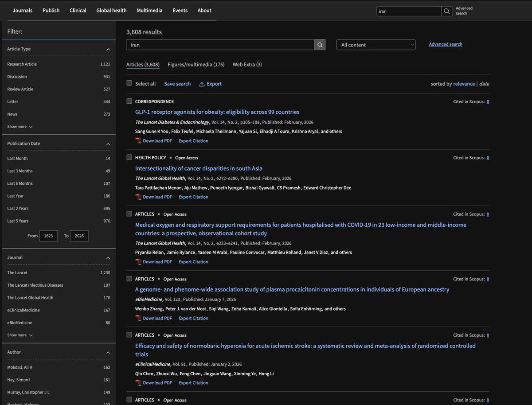Click the results search magnifier button
Image resolution: width=532 pixels, height=405 pixels.
(x=320, y=45)
